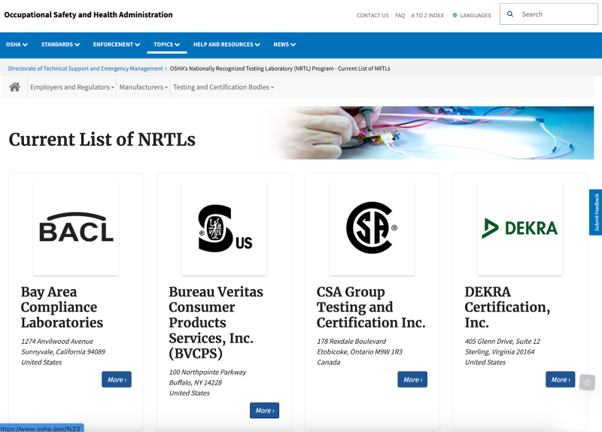Open the Submit Feedback side tab
602x432 pixels.
tap(596, 212)
